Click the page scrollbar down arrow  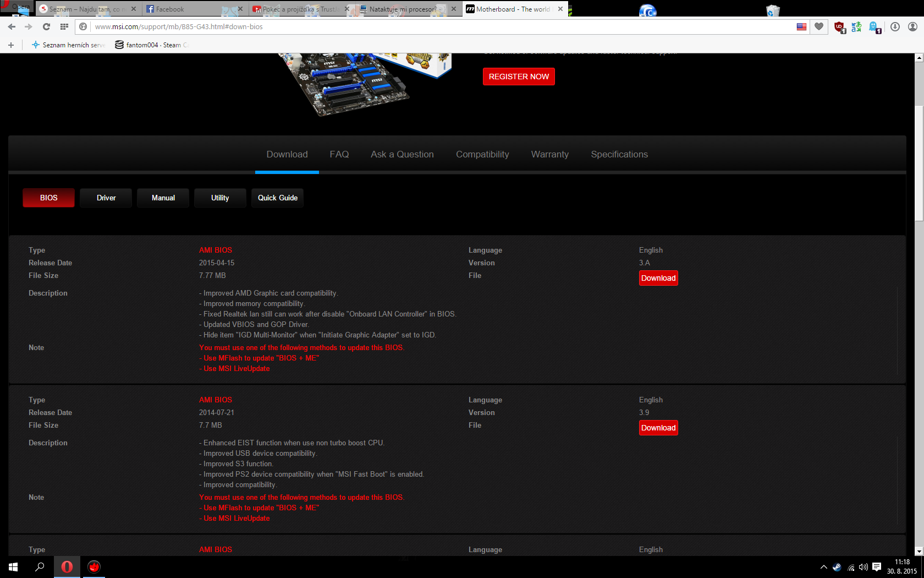pos(919,551)
